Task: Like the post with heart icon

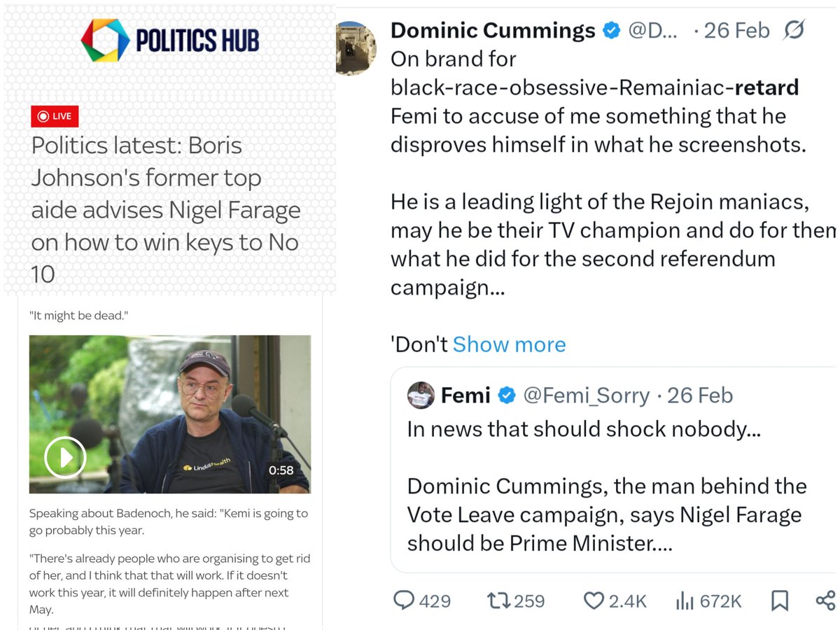Action: pyautogui.click(x=594, y=600)
